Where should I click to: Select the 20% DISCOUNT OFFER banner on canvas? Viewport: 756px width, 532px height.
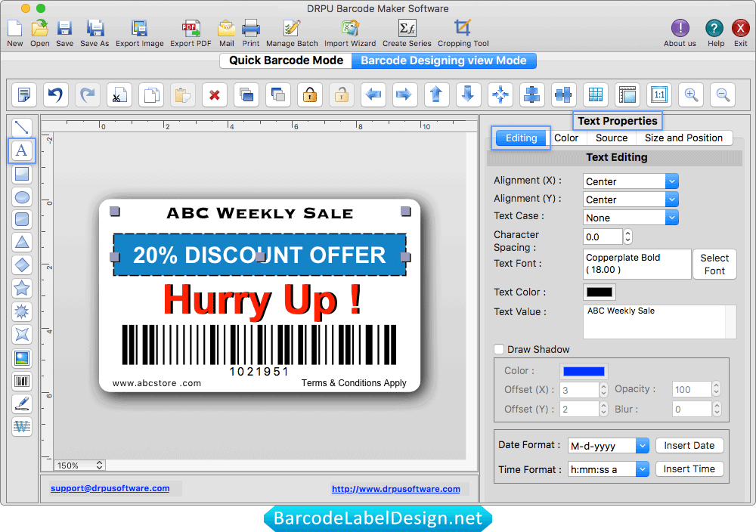click(x=260, y=255)
